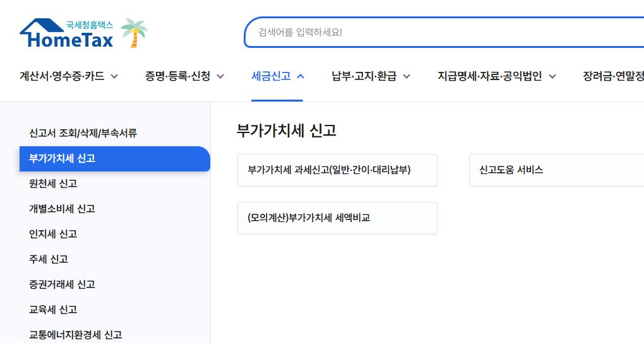
Task: Select 인지세 신고 in sidebar
Action: pos(53,234)
